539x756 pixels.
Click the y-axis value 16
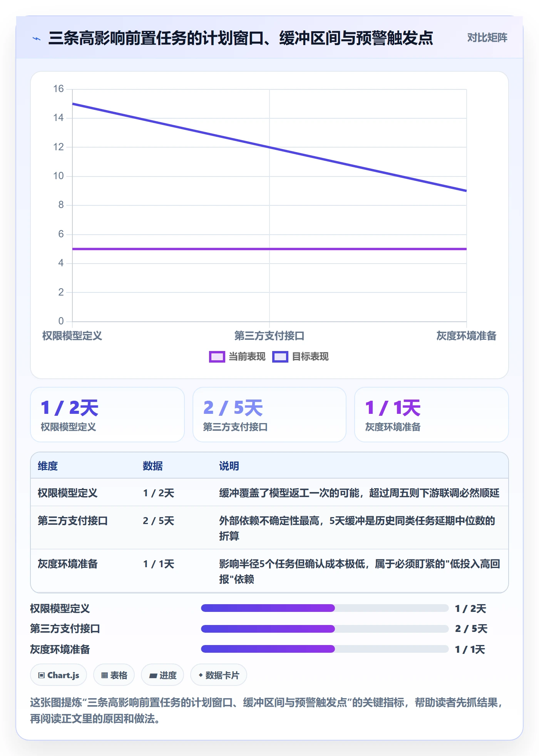59,89
